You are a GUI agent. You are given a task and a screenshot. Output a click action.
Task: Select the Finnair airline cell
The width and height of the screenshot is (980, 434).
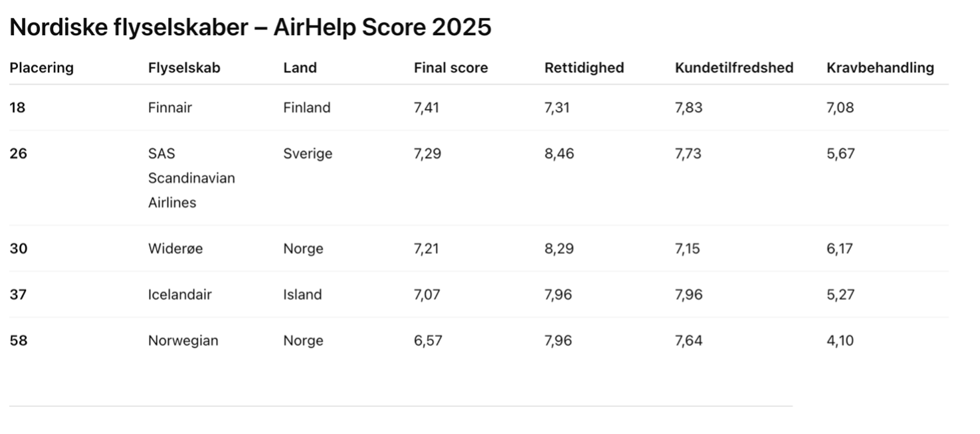click(170, 108)
